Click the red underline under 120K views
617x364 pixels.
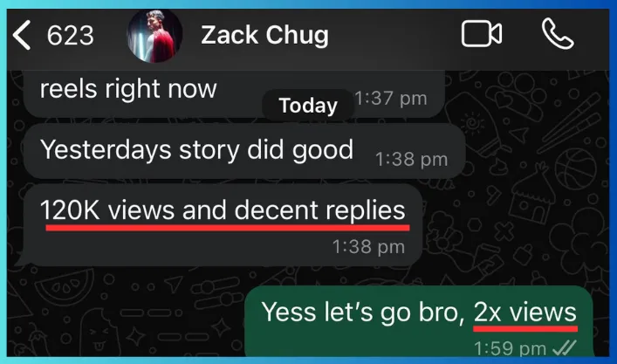coord(228,227)
